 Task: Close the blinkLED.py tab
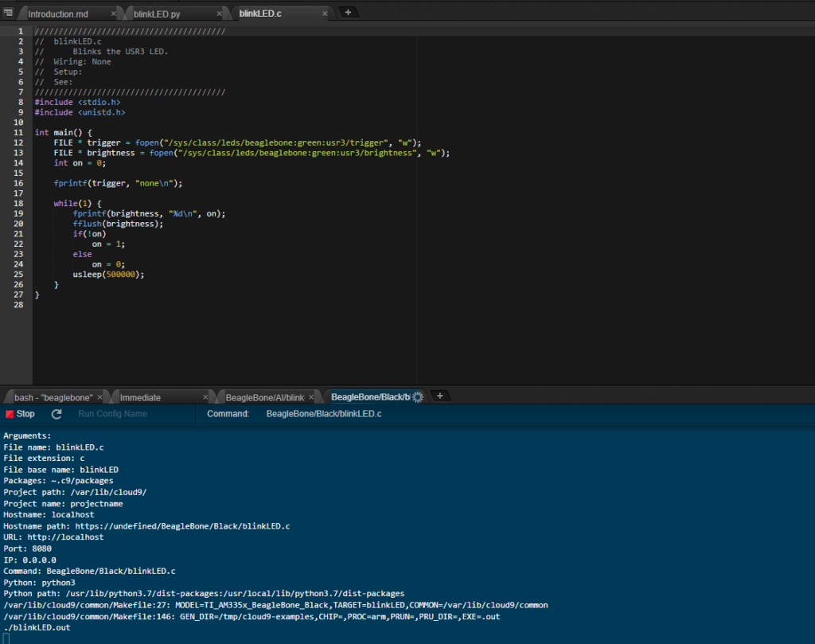coord(219,14)
